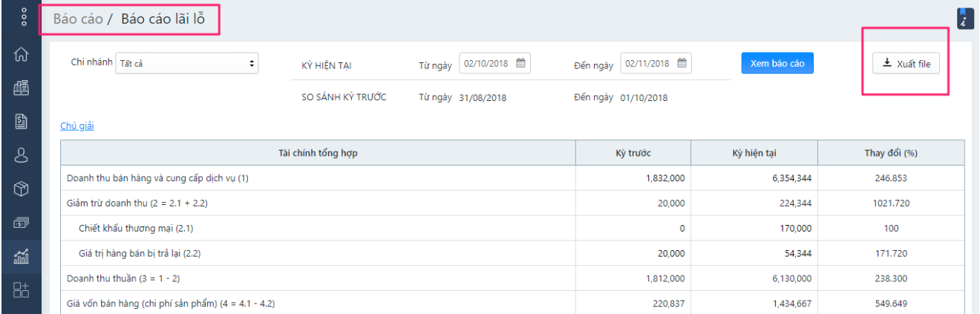980x314 pixels.
Task: Select row Doanh thu thuần (3 = 1 - 2)
Action: [x=512, y=278]
